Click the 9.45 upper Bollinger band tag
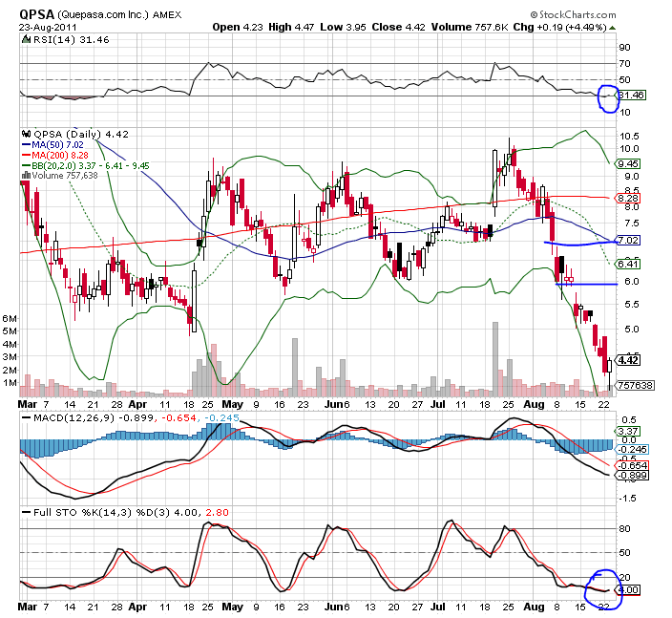Viewport: 672px width, 618px height. pyautogui.click(x=627, y=163)
